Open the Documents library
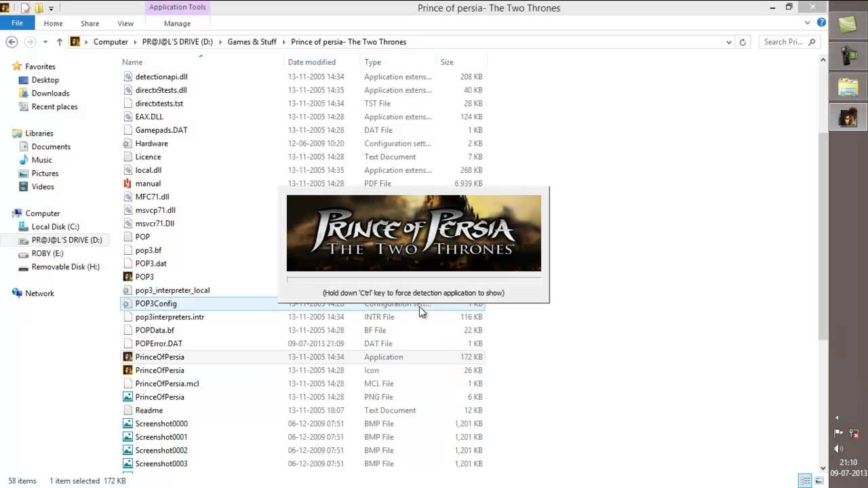 pyautogui.click(x=51, y=146)
